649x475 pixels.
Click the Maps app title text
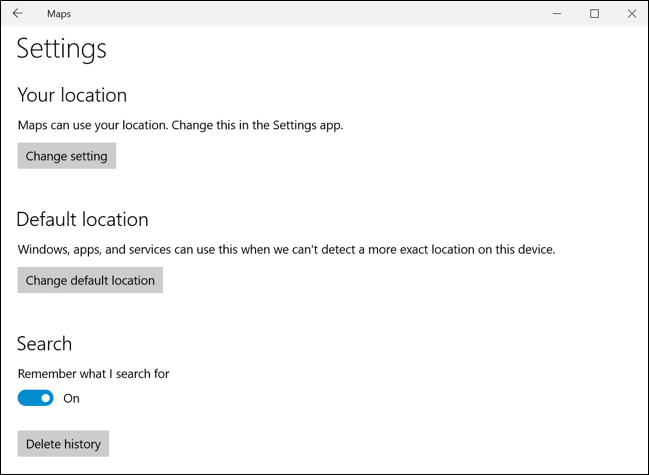tap(59, 14)
